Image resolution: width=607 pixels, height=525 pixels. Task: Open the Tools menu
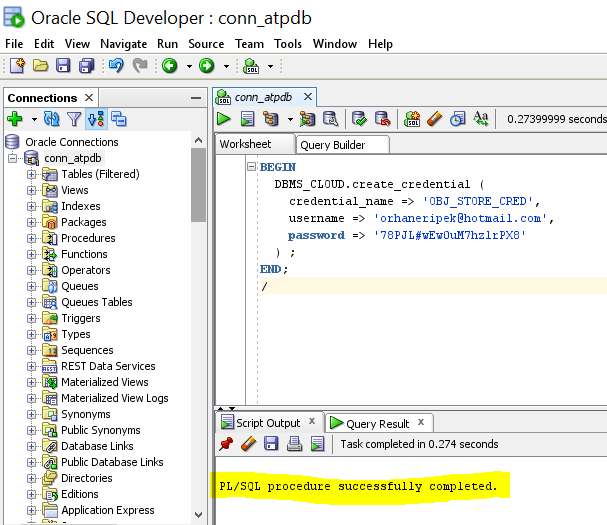[288, 44]
